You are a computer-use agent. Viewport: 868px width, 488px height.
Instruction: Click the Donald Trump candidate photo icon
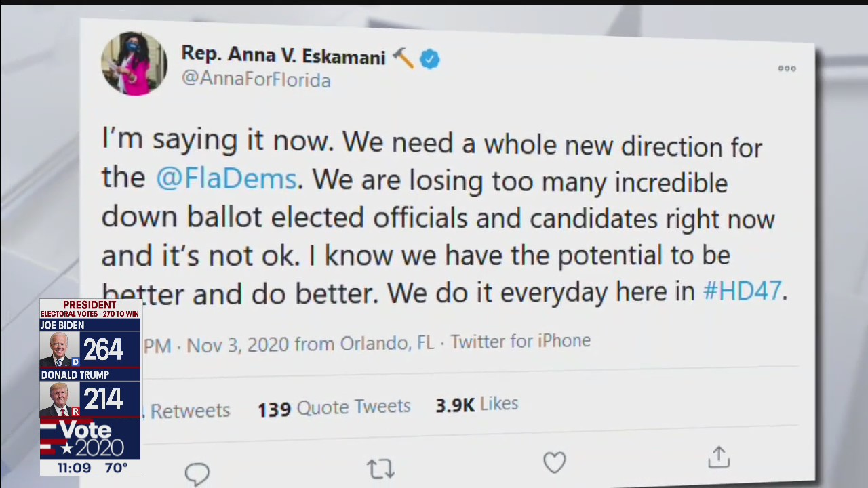pyautogui.click(x=58, y=399)
